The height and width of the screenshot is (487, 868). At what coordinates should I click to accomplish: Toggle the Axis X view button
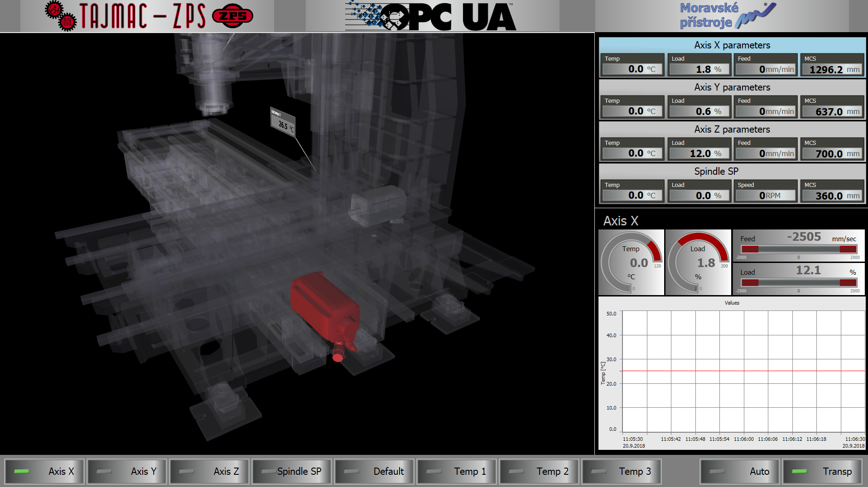(44, 471)
